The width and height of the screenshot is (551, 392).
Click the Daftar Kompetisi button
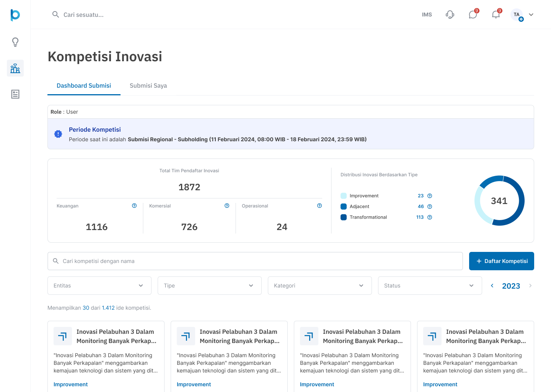(502, 261)
